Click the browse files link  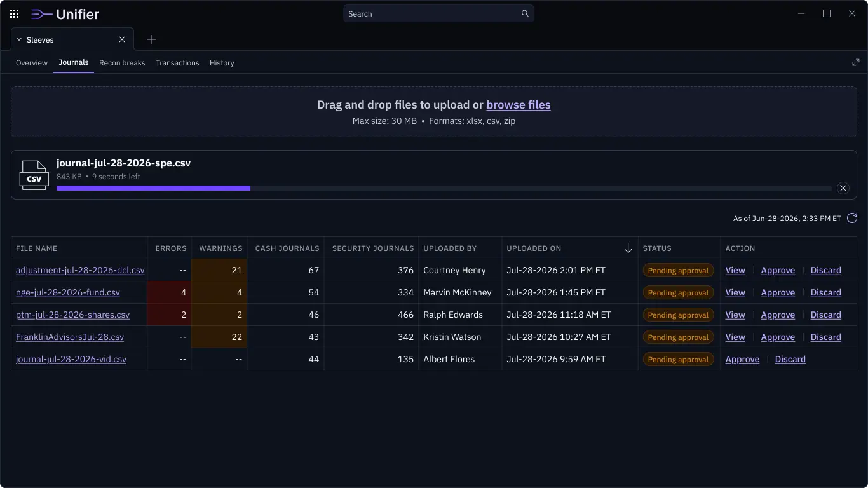point(519,105)
